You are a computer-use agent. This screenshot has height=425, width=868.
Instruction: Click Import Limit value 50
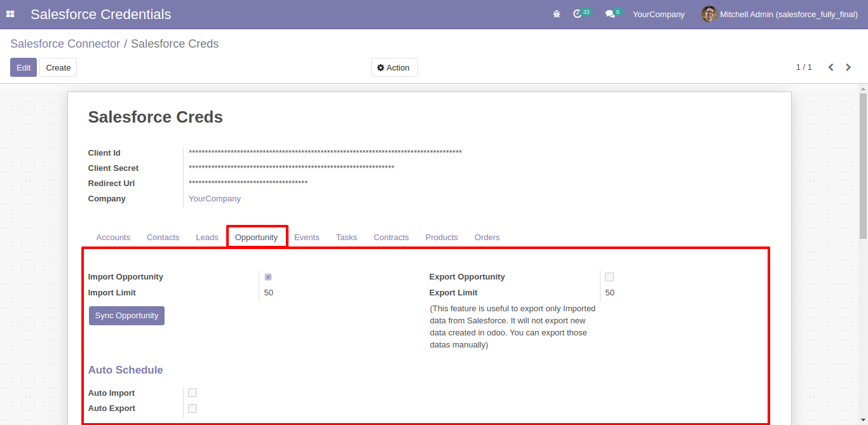point(269,293)
